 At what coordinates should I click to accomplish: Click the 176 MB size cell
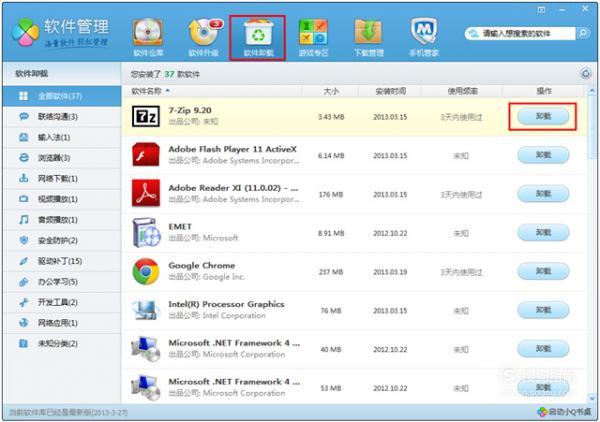[x=331, y=194]
